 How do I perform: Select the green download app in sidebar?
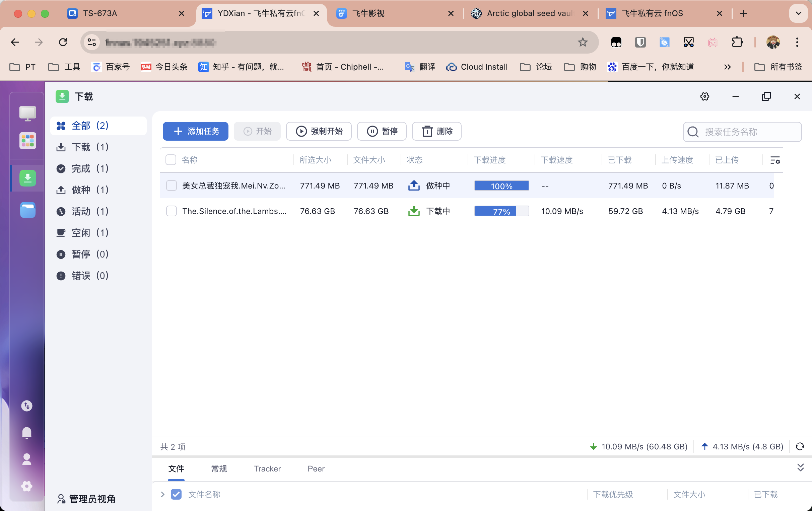coord(28,178)
